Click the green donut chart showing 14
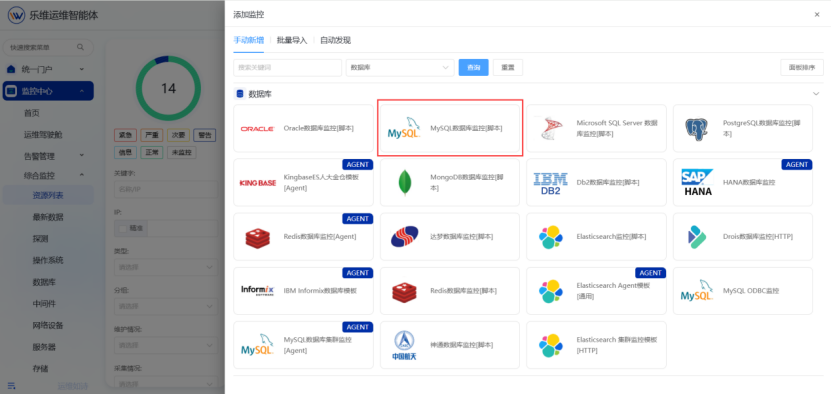831x395 pixels. 169,88
